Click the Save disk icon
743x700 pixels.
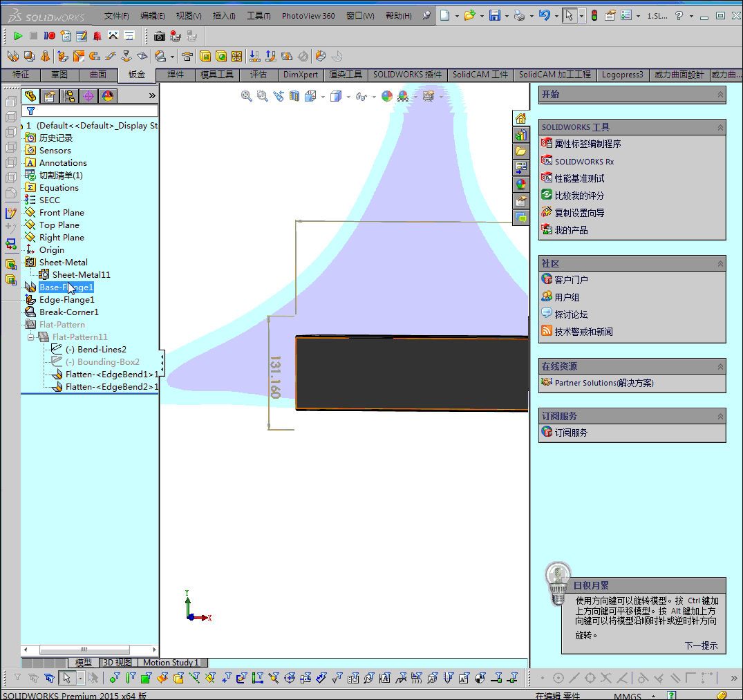click(x=495, y=16)
